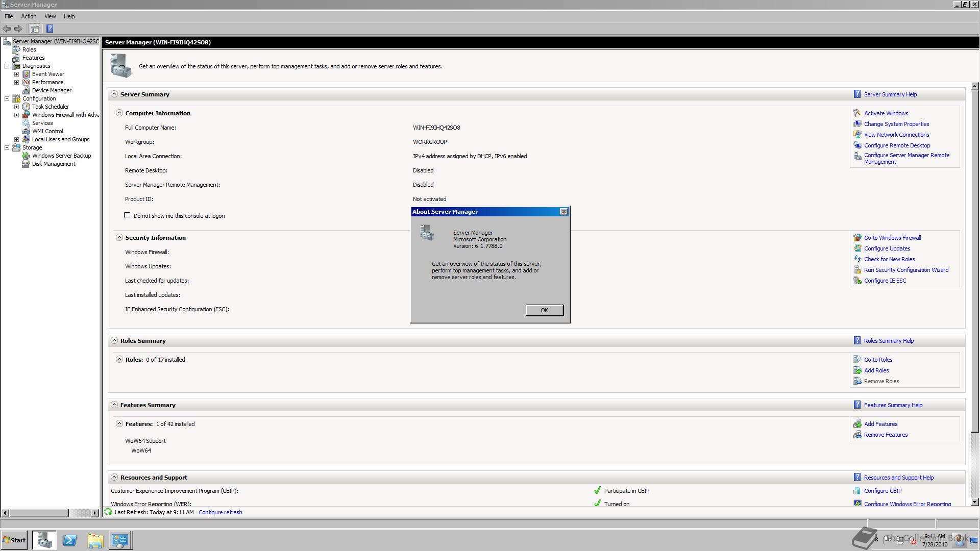Close the About Server Manager dialog

(x=563, y=212)
